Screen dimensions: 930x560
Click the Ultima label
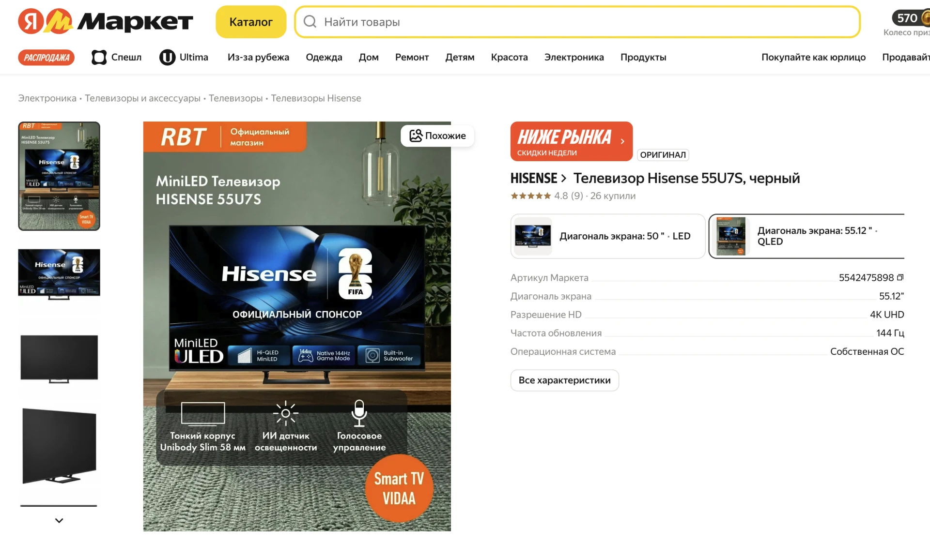[194, 57]
